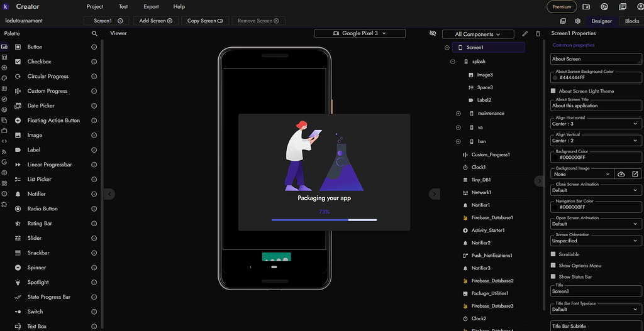Click the About Screen Title input field
This screenshot has height=331, width=644.
tap(596, 106)
